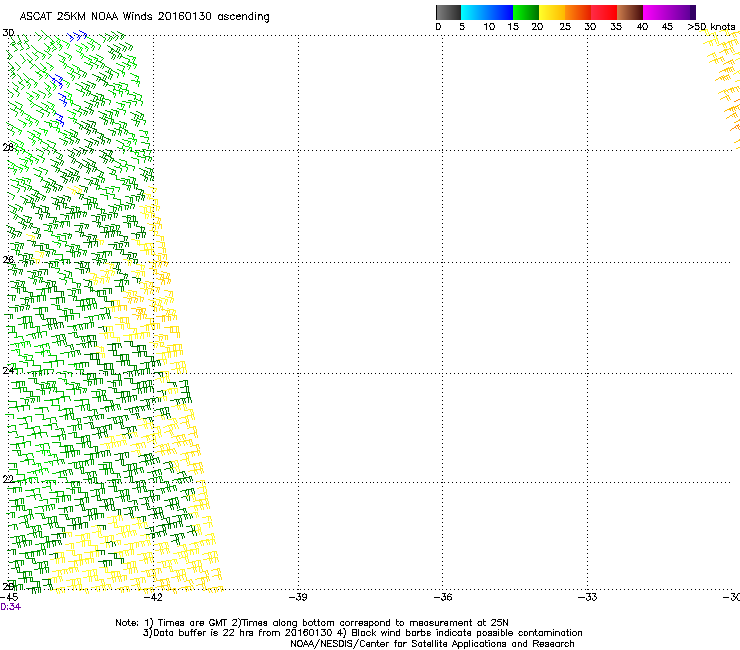This screenshot has height=650, width=740.
Task: Select the latitude 22 axis label
Action: coord(8,480)
